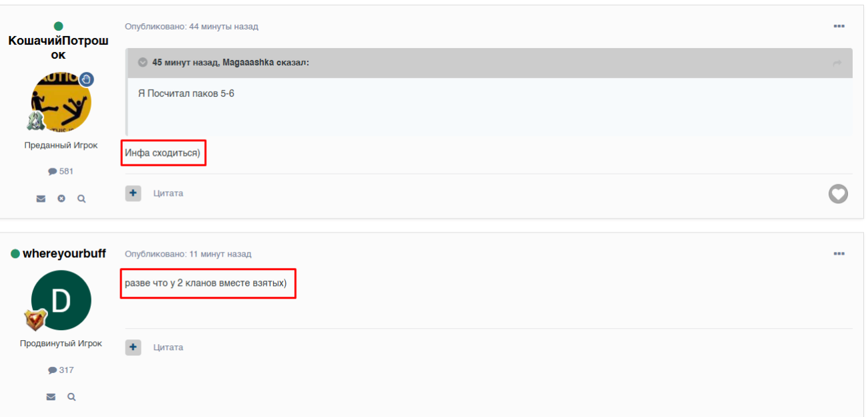Click the ignore user circle-x icon
The width and height of the screenshot is (868, 417).
tap(61, 198)
